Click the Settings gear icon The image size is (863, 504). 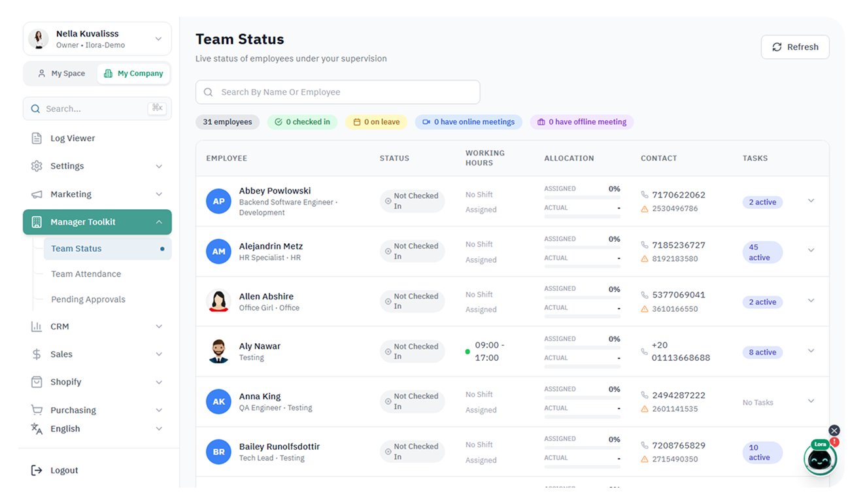click(37, 166)
